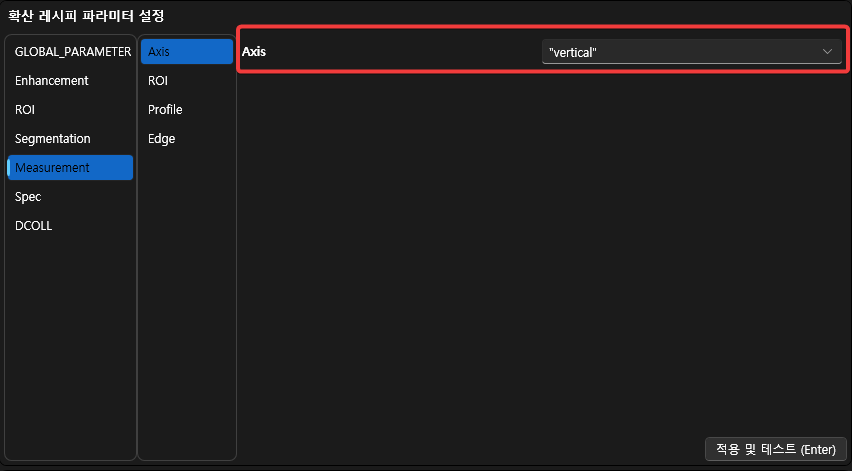Screen dimensions: 852x471
Task: Go to the Segmentation category
Action: (x=53, y=138)
